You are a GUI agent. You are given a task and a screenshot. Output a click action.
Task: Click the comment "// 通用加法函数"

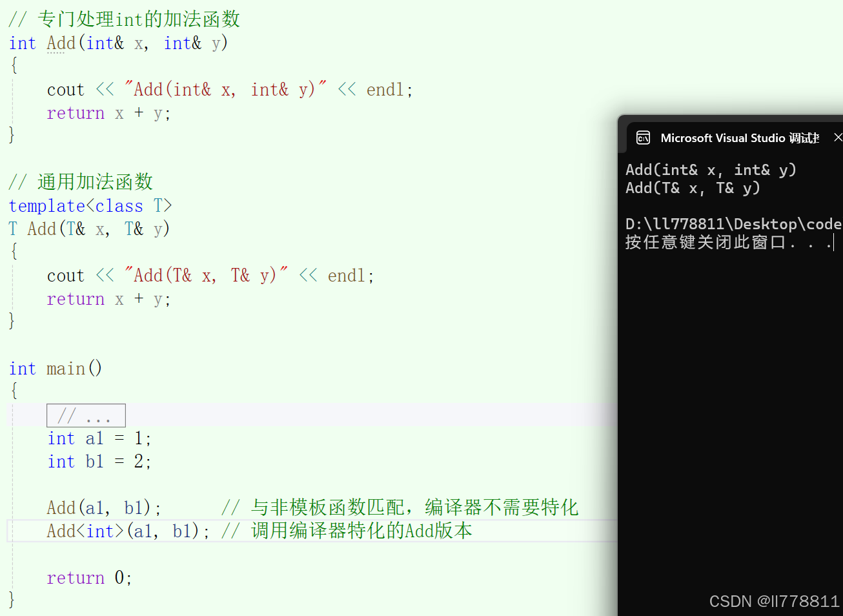[x=81, y=182]
